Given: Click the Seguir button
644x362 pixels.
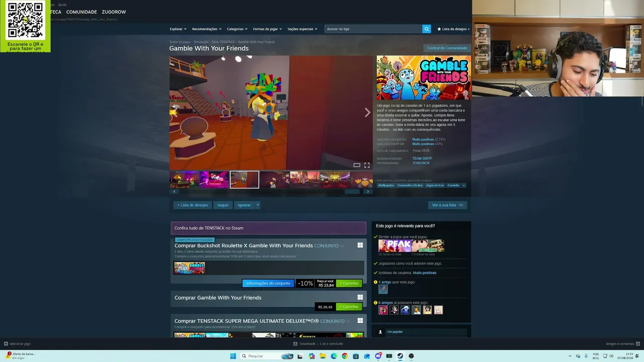Looking at the screenshot, I should tap(223, 205).
